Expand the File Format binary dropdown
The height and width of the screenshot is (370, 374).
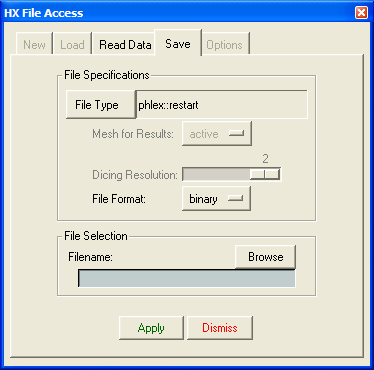click(216, 198)
